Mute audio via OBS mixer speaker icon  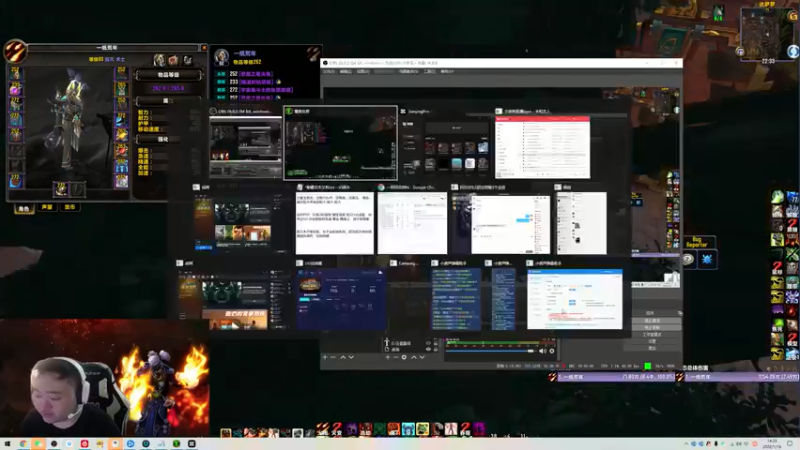point(543,351)
